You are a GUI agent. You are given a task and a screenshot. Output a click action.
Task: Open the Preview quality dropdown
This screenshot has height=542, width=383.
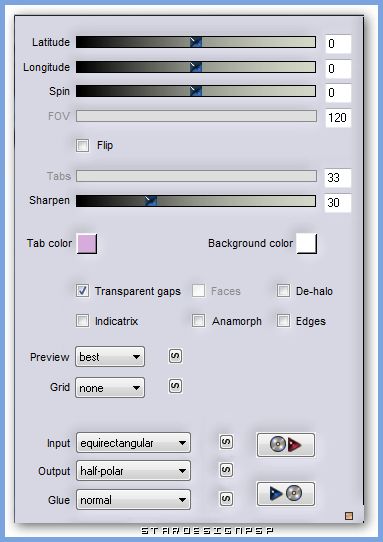pos(110,357)
